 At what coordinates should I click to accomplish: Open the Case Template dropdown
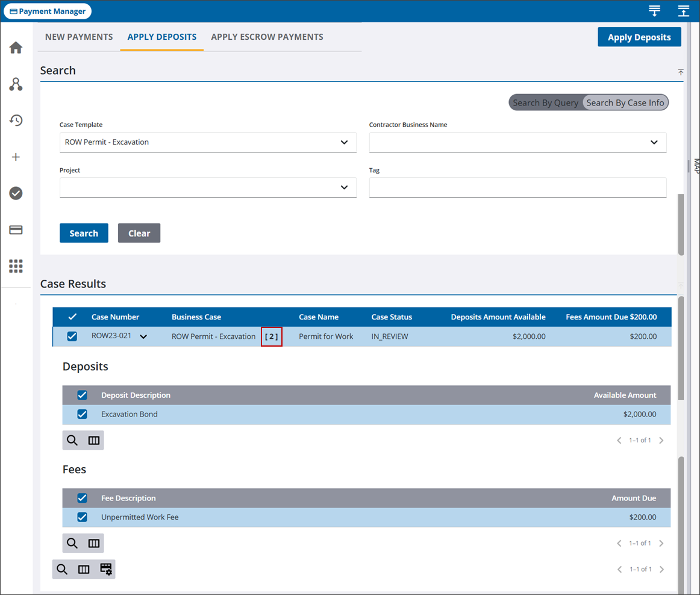pyautogui.click(x=208, y=143)
